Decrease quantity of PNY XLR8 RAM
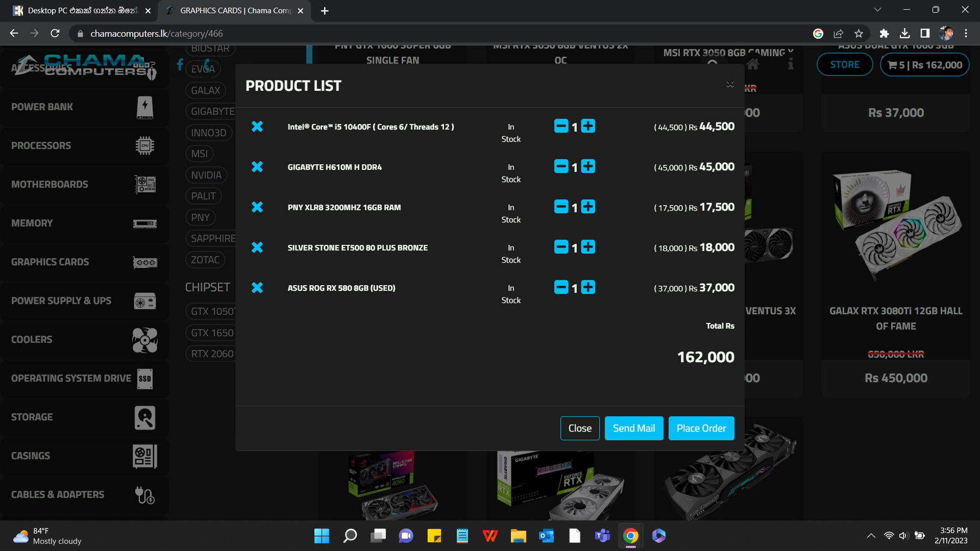This screenshot has height=551, width=980. (561, 207)
